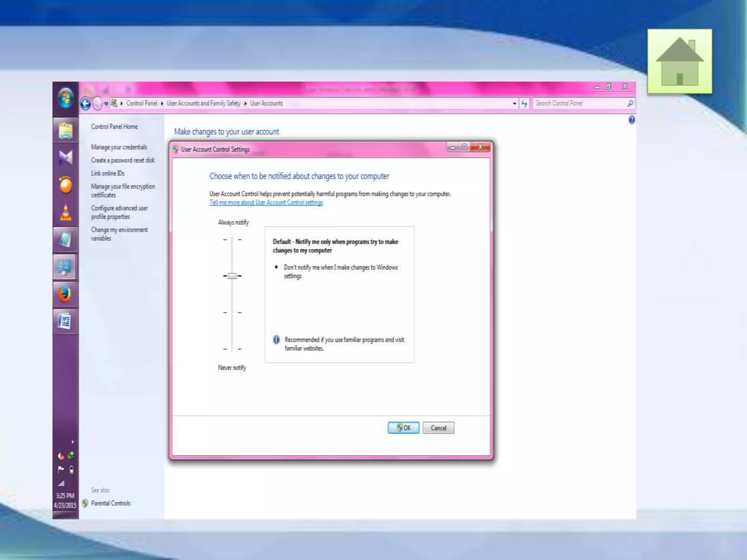The image size is (747, 560).
Task: Set slider to lowest Never notify tick
Action: point(232,349)
